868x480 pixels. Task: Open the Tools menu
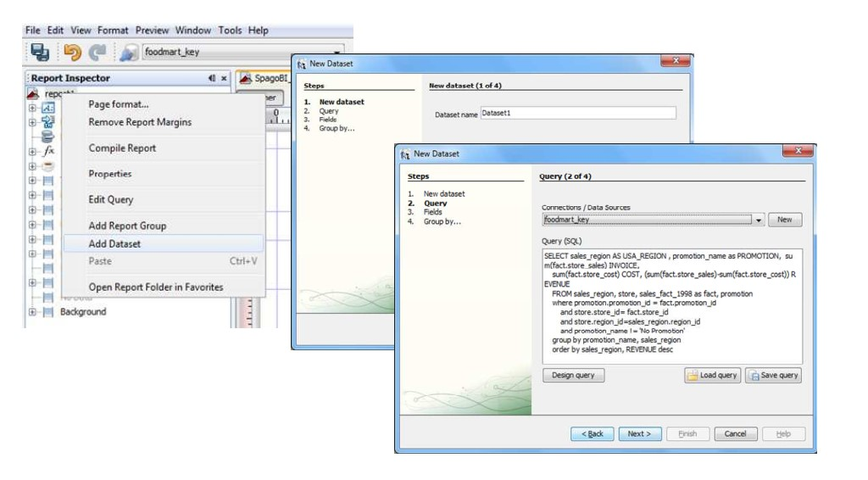[x=230, y=31]
